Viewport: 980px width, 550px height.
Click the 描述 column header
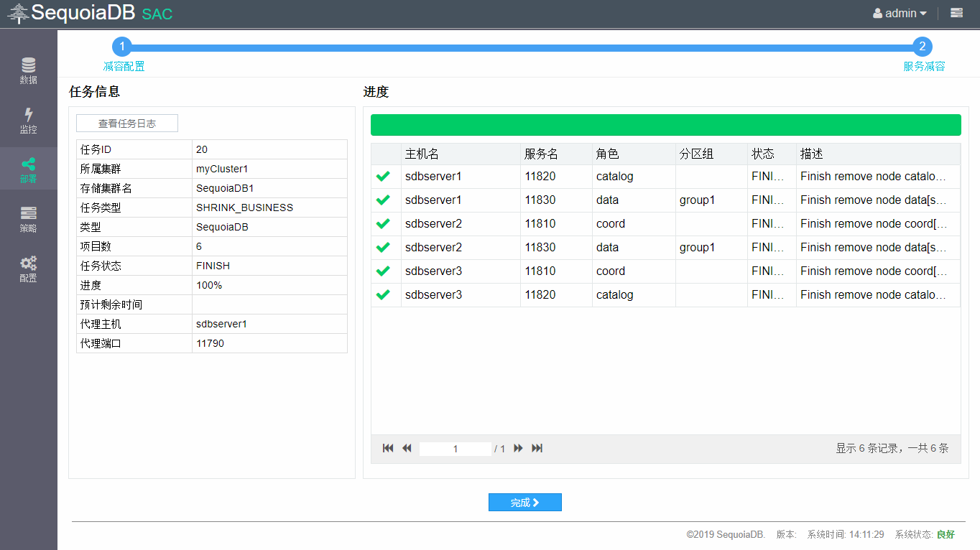[878, 154]
